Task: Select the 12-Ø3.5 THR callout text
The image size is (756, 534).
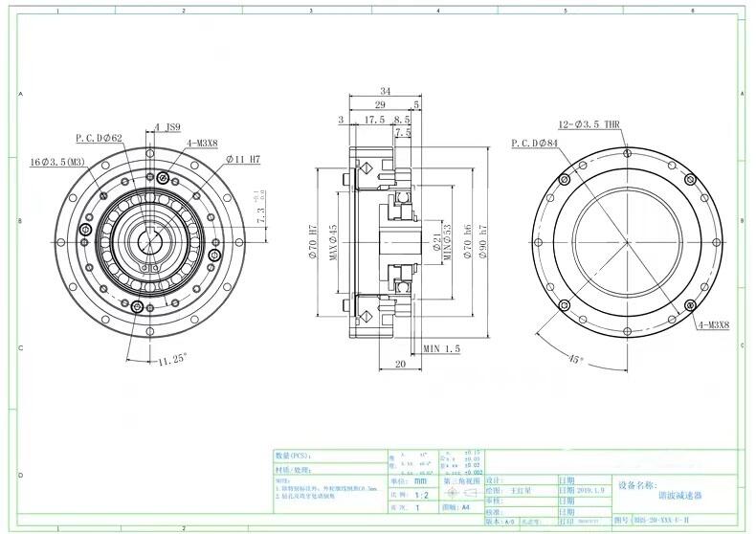Action: click(x=589, y=124)
